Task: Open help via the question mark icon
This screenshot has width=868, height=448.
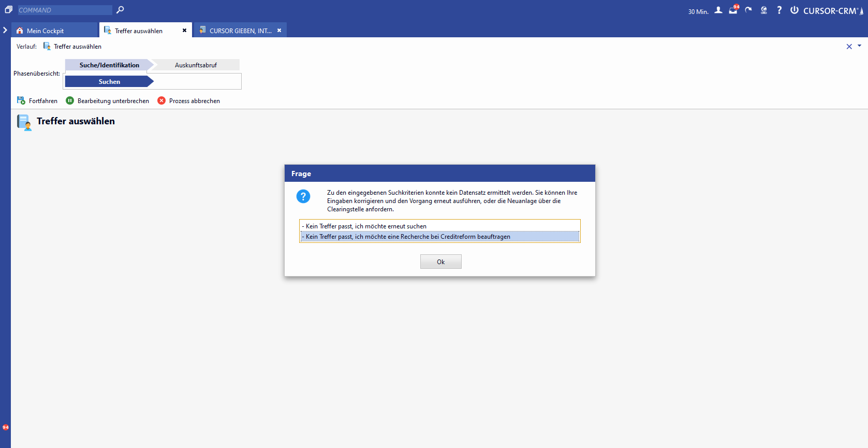Action: (x=779, y=10)
